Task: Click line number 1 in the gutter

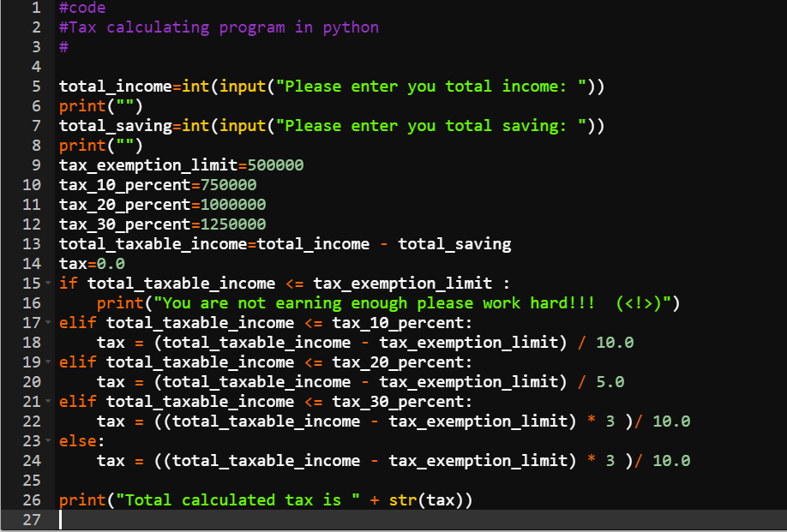Action: (36, 8)
